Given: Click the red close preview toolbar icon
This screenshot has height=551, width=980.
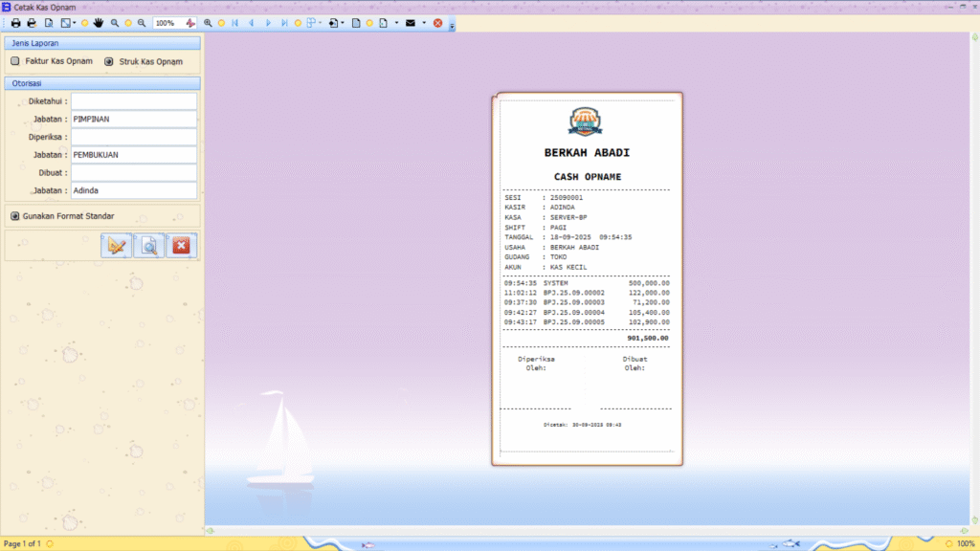Looking at the screenshot, I should tap(437, 22).
